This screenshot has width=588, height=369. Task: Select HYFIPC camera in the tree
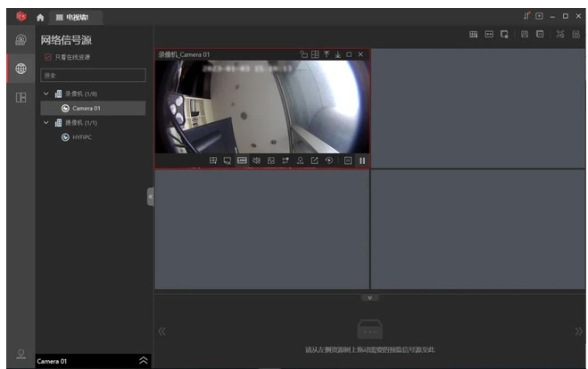83,136
